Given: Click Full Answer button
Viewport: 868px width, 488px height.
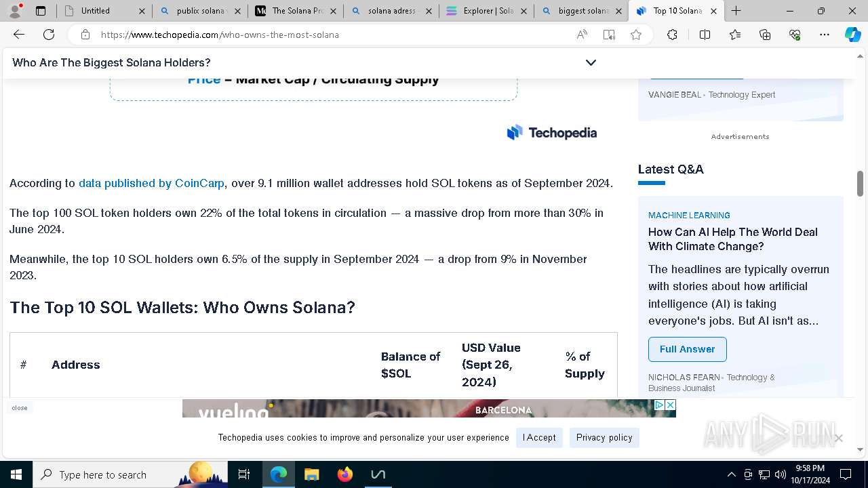Looking at the screenshot, I should click(x=687, y=349).
